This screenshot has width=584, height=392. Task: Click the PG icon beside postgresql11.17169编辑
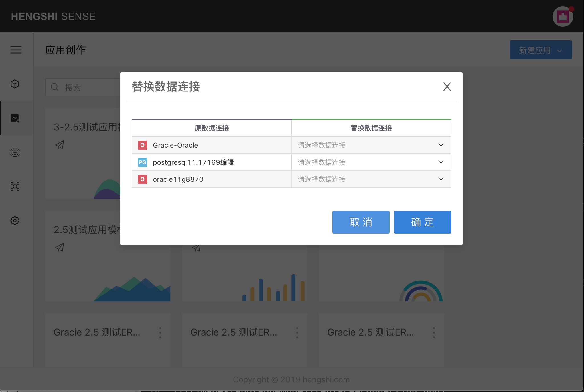click(x=142, y=162)
